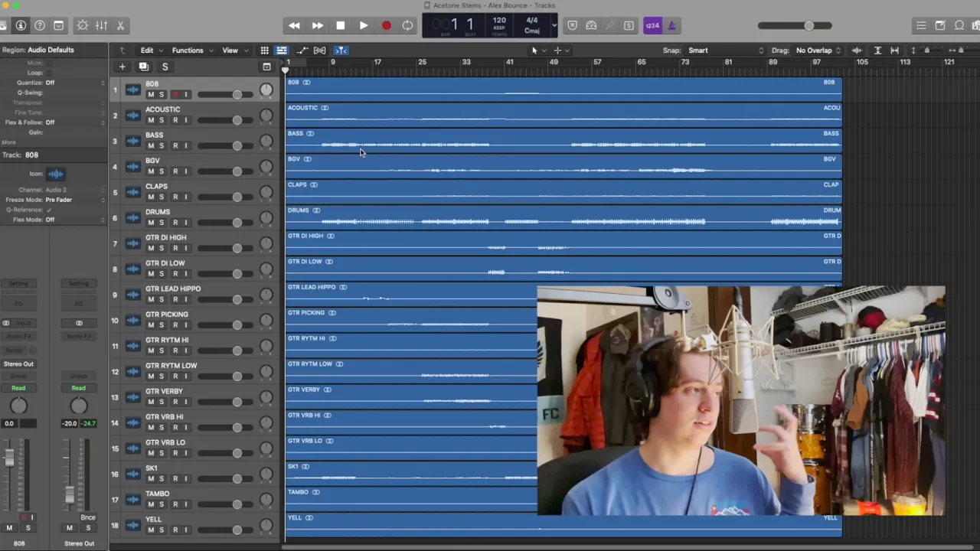Toggle the Metronome click

(x=671, y=25)
